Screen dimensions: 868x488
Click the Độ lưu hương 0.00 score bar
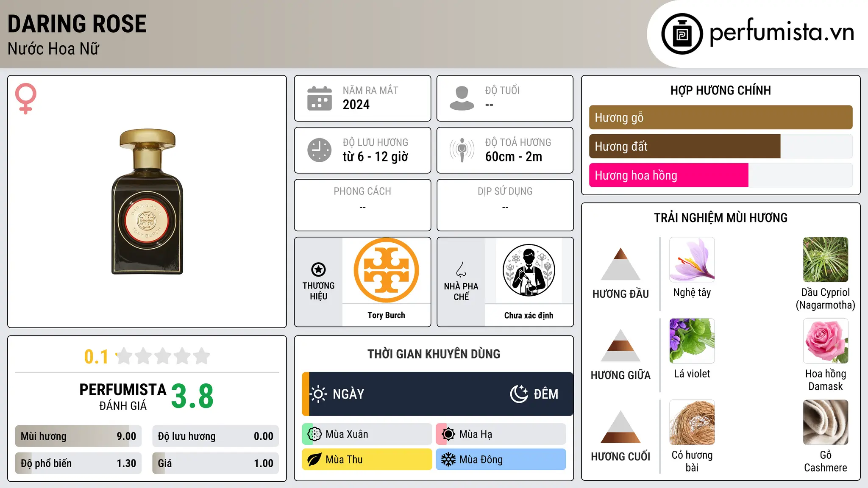tap(215, 436)
